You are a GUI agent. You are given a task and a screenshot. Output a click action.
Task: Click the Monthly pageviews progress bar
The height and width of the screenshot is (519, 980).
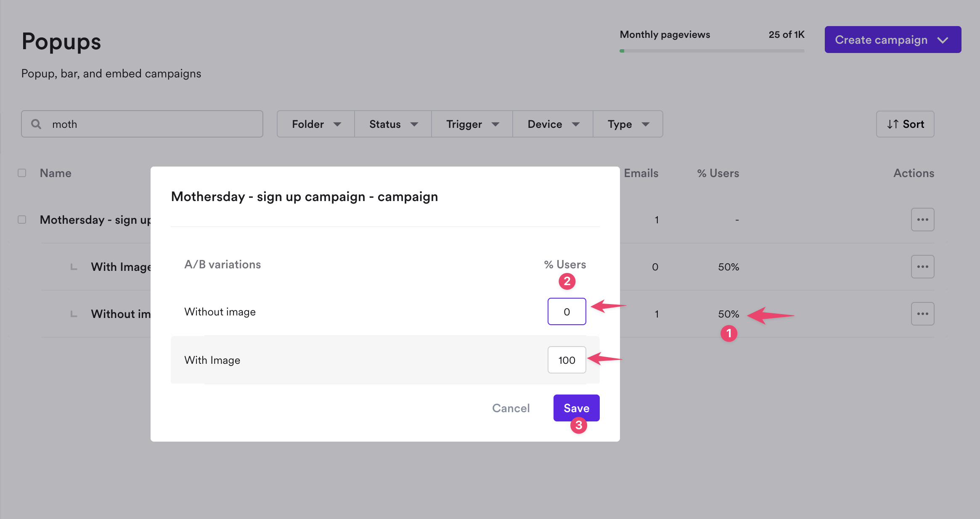coord(712,51)
